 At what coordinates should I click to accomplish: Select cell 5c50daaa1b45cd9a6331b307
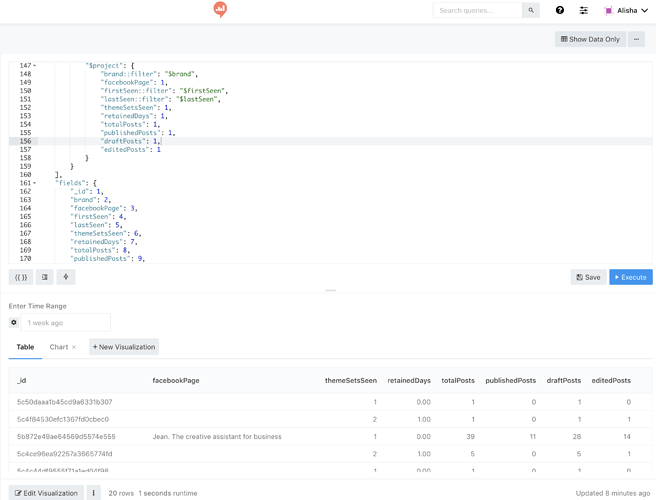(64, 402)
